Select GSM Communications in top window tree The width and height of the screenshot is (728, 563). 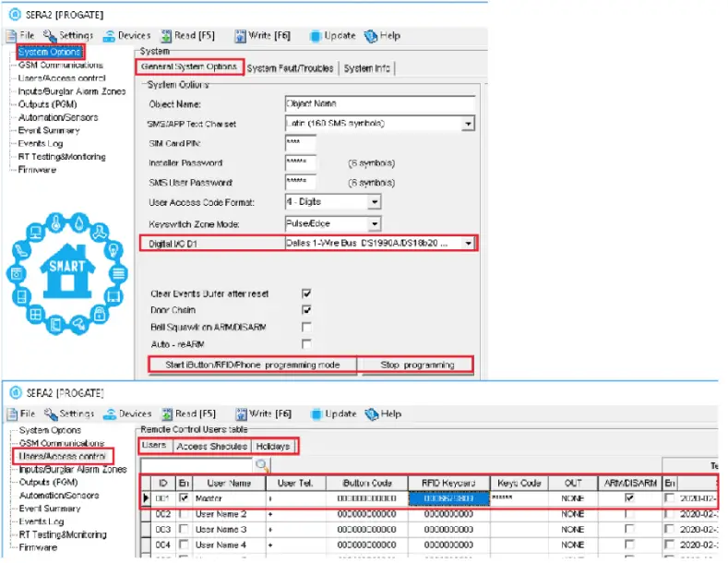pyautogui.click(x=60, y=65)
